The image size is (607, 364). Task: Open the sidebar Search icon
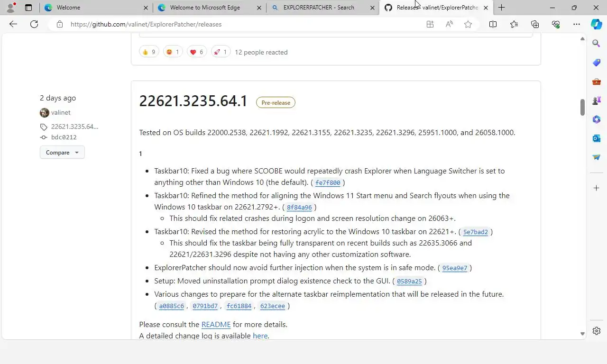click(x=597, y=44)
